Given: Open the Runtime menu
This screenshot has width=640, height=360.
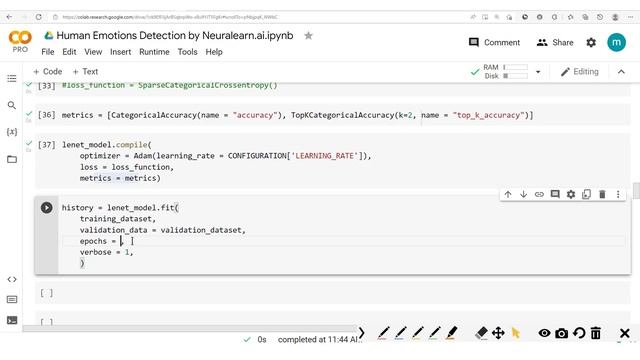Looking at the screenshot, I should (154, 52).
